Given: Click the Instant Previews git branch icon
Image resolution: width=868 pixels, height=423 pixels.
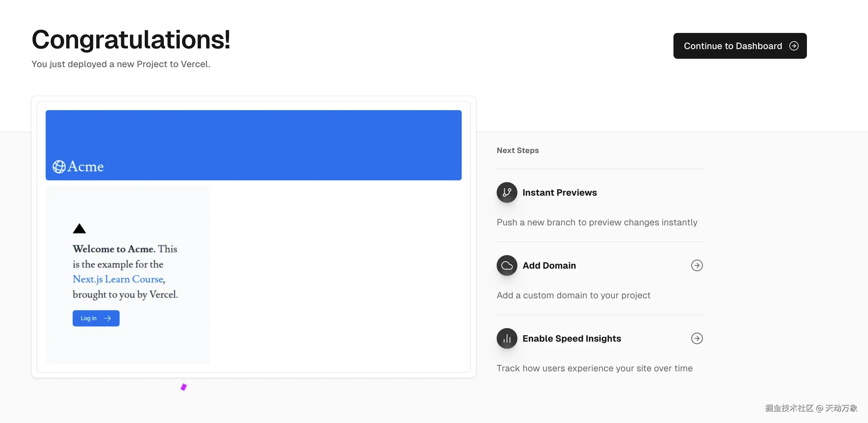Looking at the screenshot, I should pyautogui.click(x=506, y=192).
